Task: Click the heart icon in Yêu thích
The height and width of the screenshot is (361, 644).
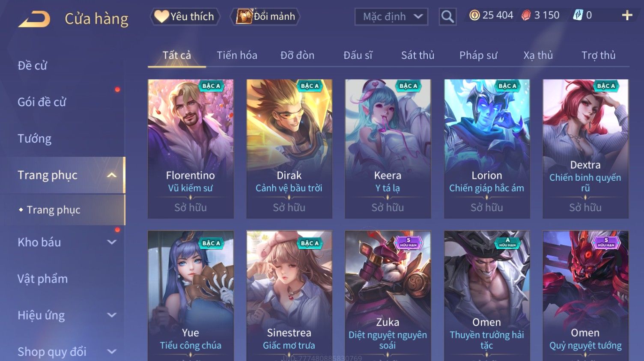Action: tap(161, 16)
